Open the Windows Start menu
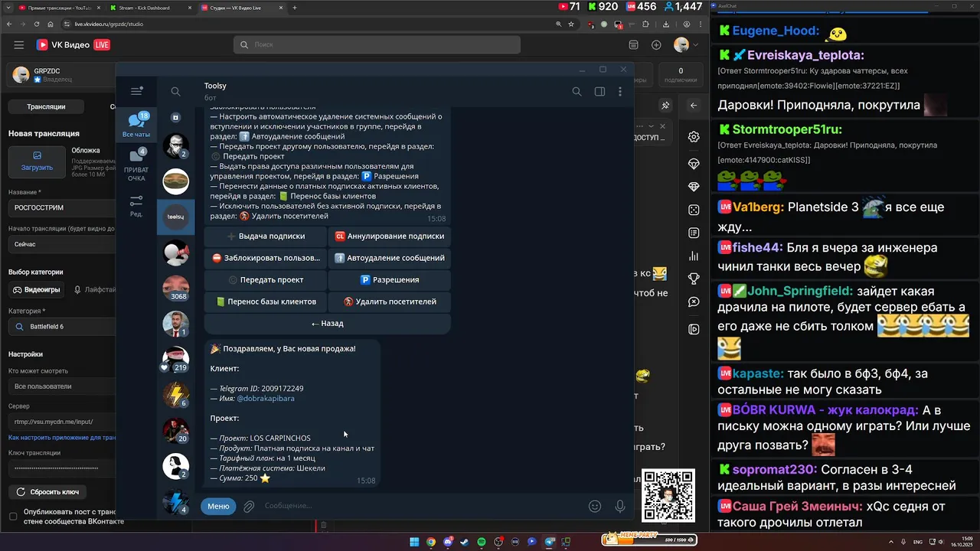The width and height of the screenshot is (980, 551). click(414, 542)
